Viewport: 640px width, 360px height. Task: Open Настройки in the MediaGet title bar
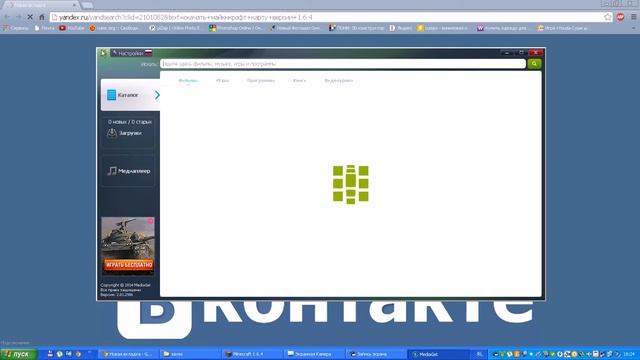point(128,53)
